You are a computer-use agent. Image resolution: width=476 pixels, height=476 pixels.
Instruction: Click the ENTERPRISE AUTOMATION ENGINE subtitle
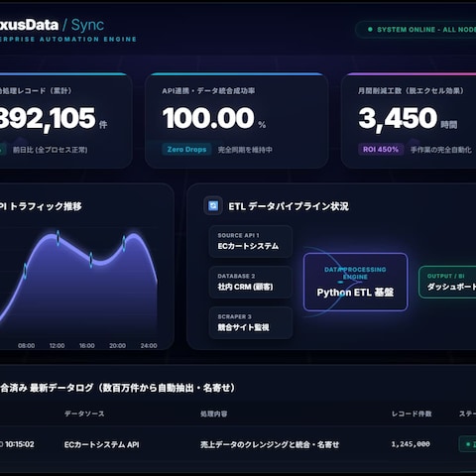coord(68,39)
